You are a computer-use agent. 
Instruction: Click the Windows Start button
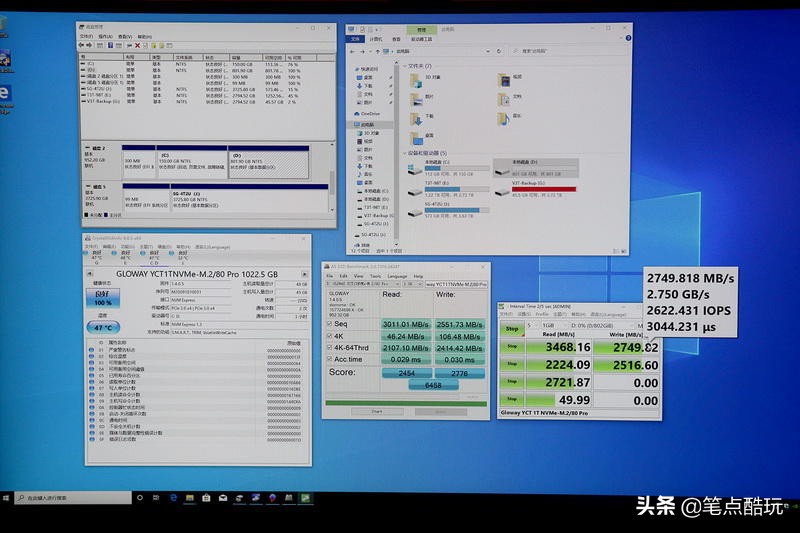6,498
